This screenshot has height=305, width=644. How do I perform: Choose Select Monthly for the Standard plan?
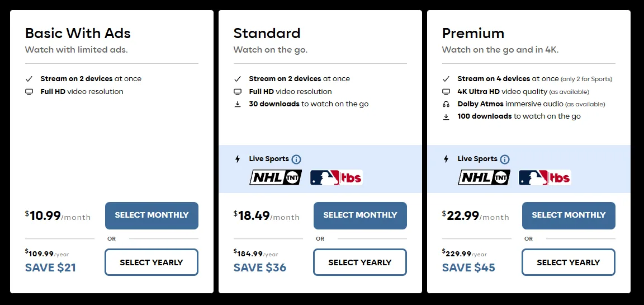[360, 215]
